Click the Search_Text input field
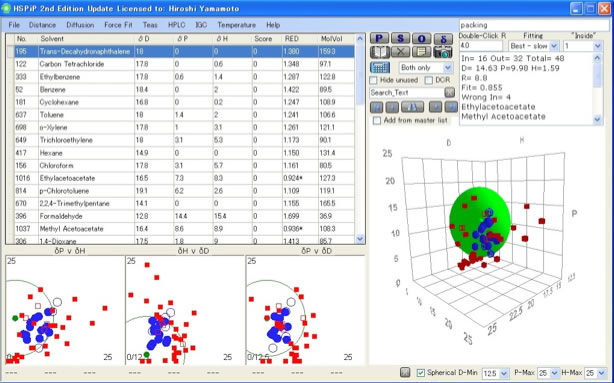This screenshot has height=383, width=614. pyautogui.click(x=406, y=92)
